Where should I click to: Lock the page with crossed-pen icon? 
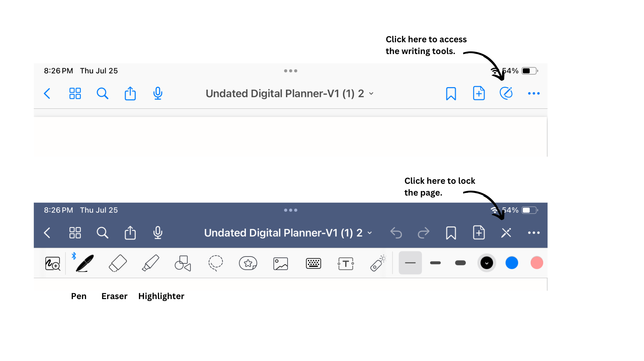[x=506, y=233]
